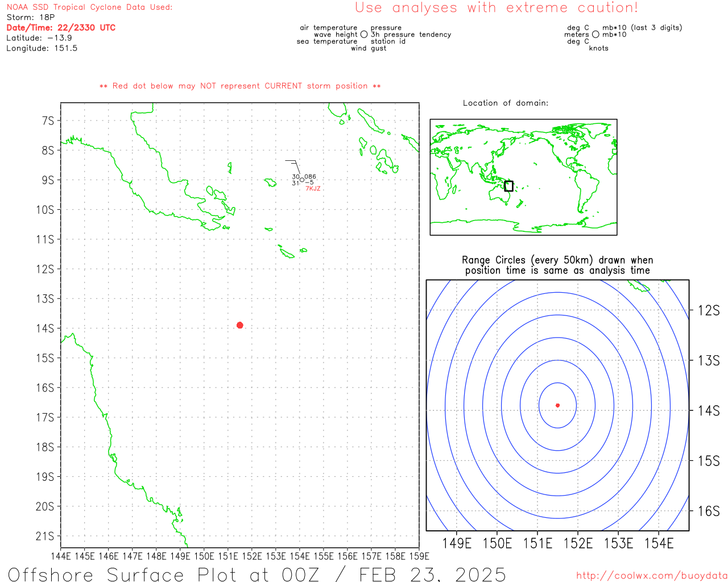728x582 pixels.
Task: Click the wind barb above station 7KJZ
Action: pos(292,167)
